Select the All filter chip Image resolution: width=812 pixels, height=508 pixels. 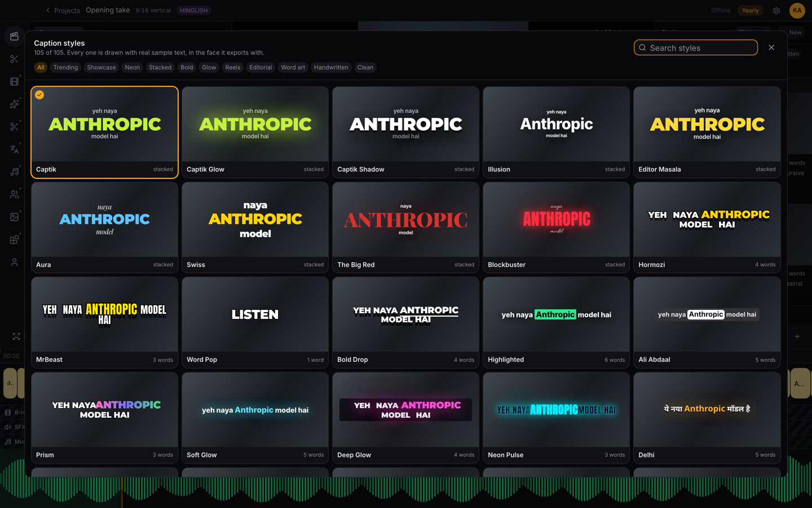pyautogui.click(x=41, y=67)
